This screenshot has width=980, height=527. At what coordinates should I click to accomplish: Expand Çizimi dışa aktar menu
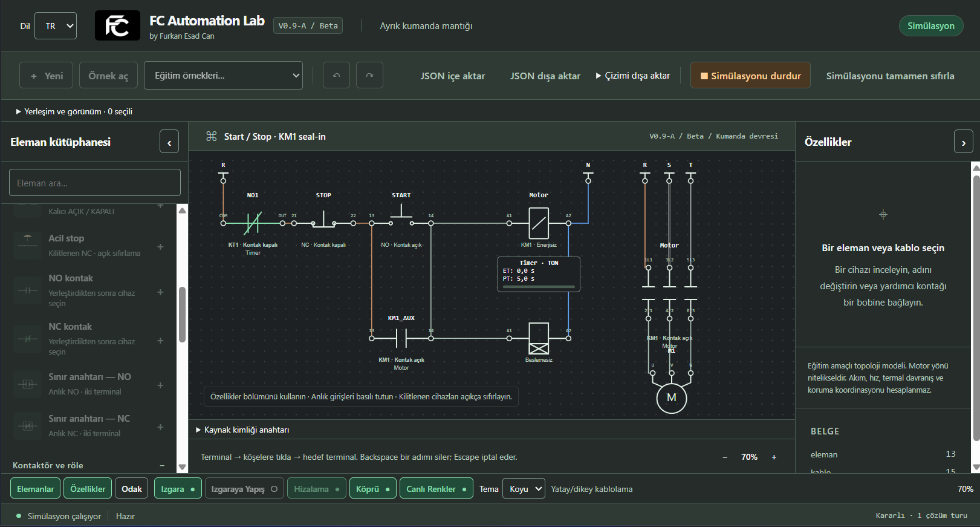[633, 76]
